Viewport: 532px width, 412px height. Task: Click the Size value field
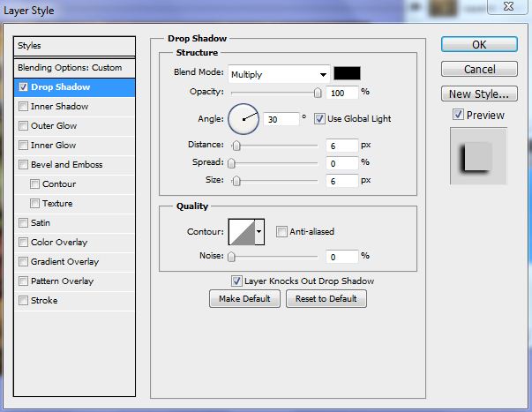coord(341,181)
